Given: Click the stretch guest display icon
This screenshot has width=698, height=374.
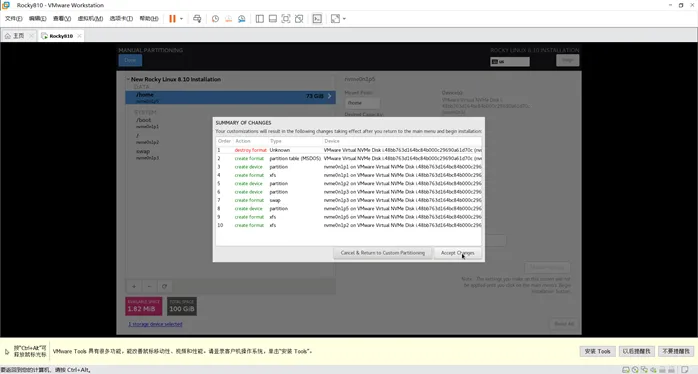Looking at the screenshot, I should pos(335,19).
